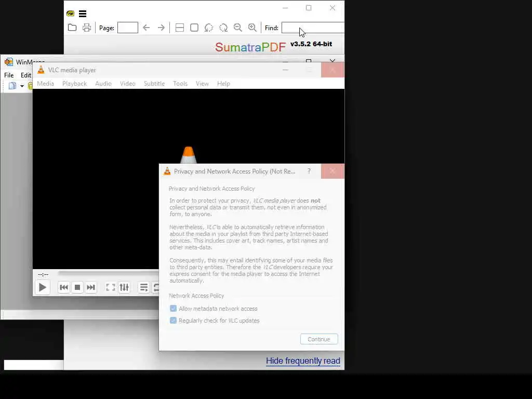Zoom out with the magnifier minus icon
This screenshot has height=399, width=532.
click(x=238, y=28)
